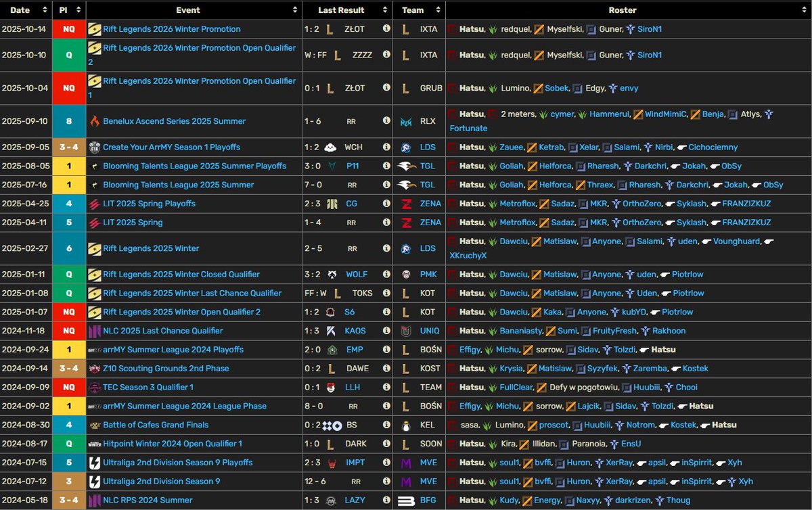
Task: Click the Rift Legends event icon on top row
Action: 95,29
